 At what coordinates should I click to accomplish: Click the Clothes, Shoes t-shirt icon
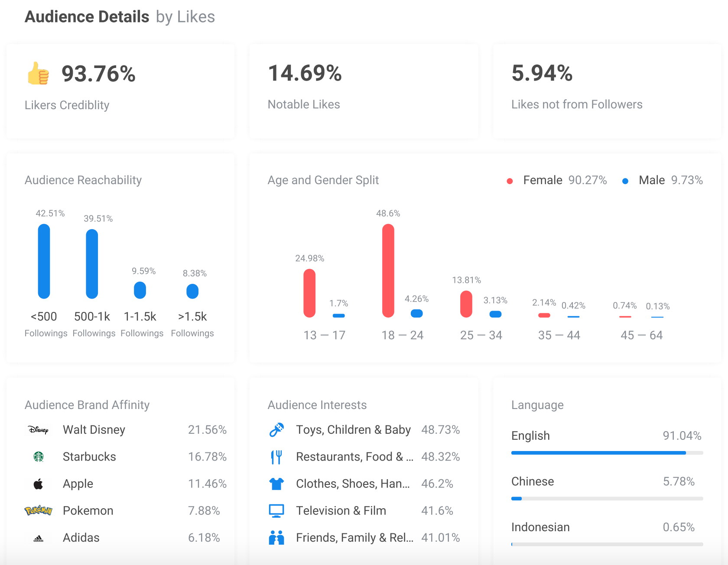276,484
